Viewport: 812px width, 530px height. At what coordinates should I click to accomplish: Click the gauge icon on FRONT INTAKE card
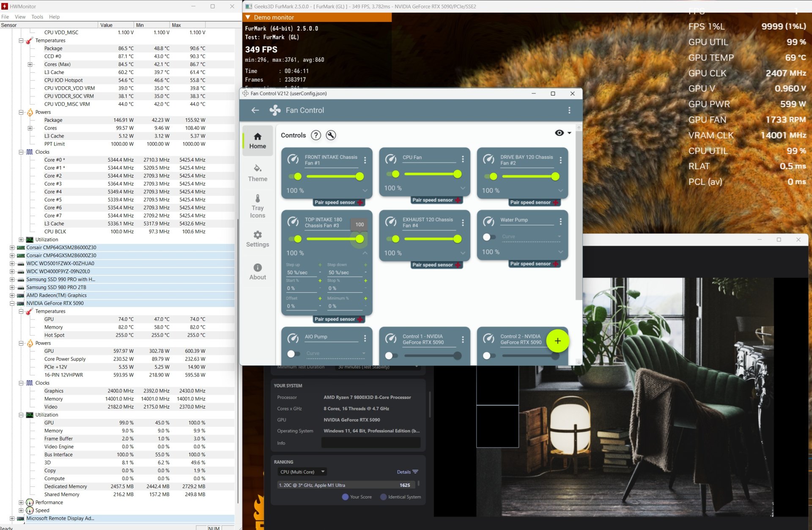[293, 159]
